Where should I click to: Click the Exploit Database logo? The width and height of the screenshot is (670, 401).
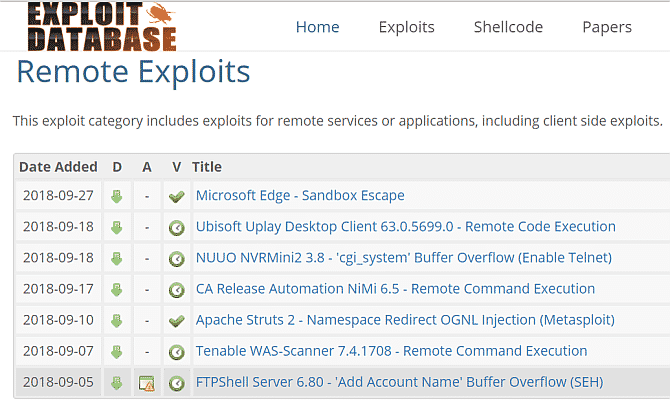[x=102, y=27]
